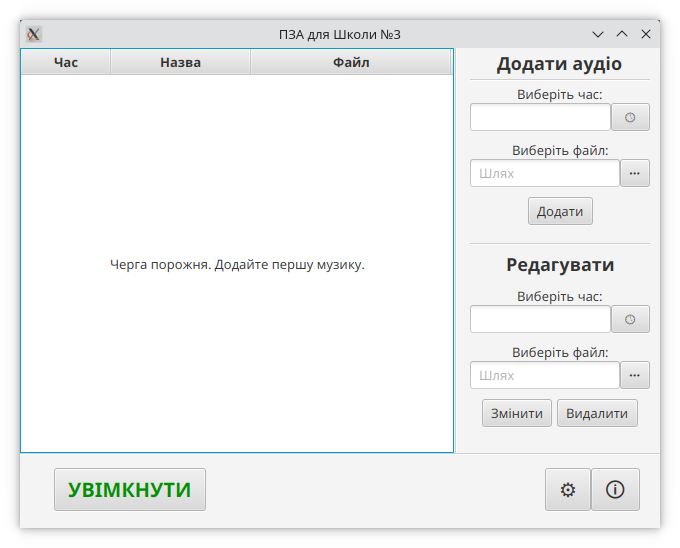Viewport: 680px width, 548px height.
Task: Open settings with the gear icon
Action: point(568,490)
